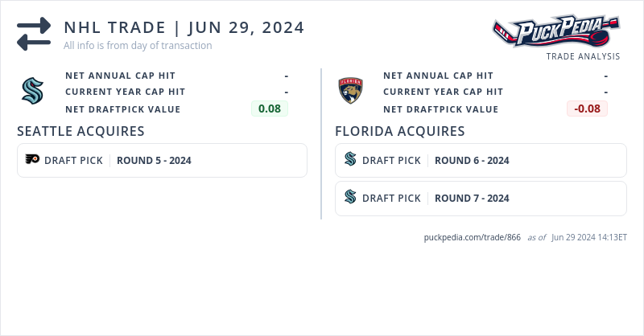This screenshot has width=644, height=336.
Task: Click the Trade Analysis label
Action: (583, 56)
